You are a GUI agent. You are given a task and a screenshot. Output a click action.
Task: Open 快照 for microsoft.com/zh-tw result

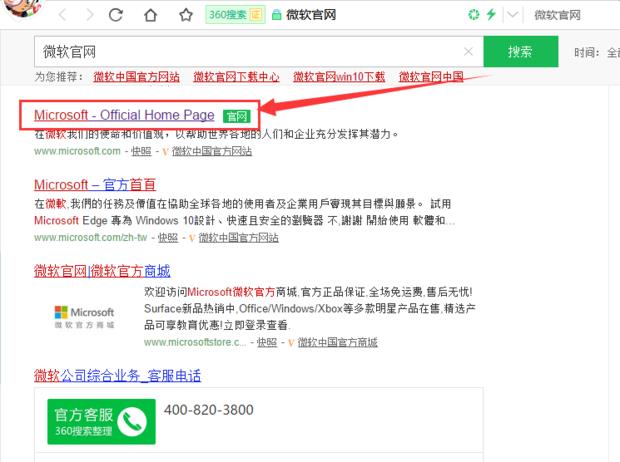(x=168, y=237)
